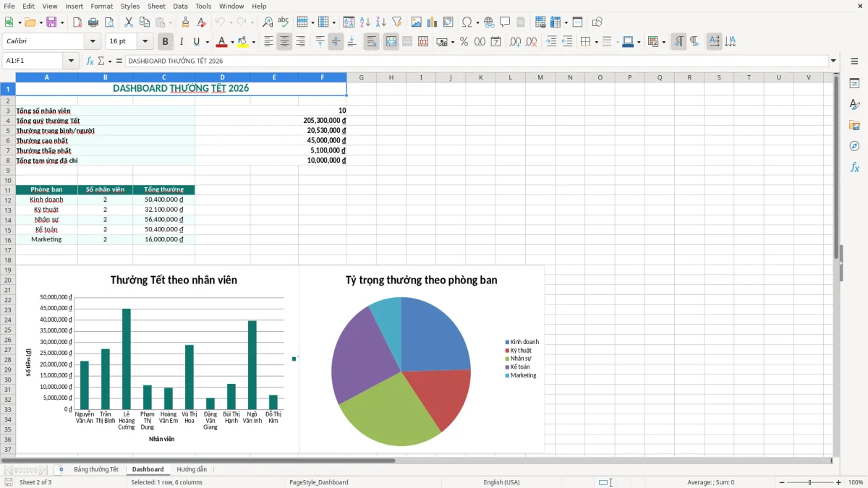Switch to Hướng dẫn sheet tab

(192, 470)
